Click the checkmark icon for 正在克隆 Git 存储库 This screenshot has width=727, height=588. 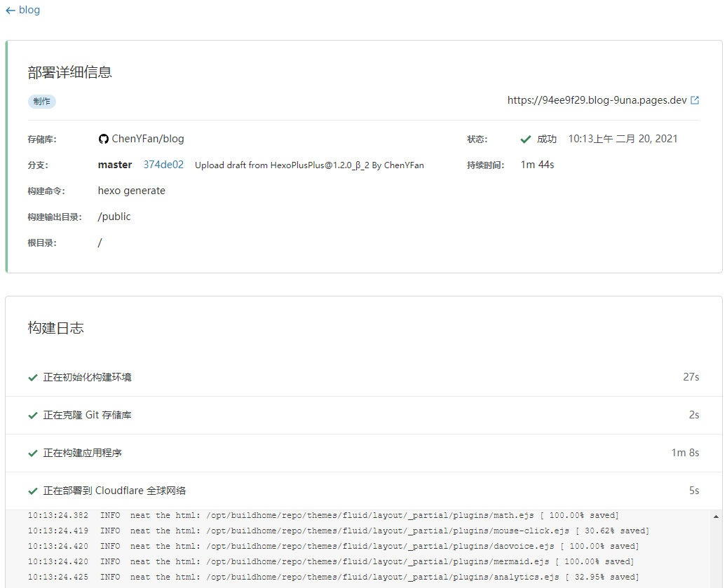(32, 415)
